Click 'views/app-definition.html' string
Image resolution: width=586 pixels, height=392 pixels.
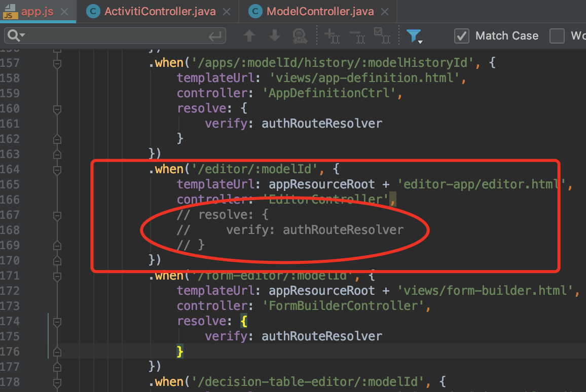(x=364, y=77)
